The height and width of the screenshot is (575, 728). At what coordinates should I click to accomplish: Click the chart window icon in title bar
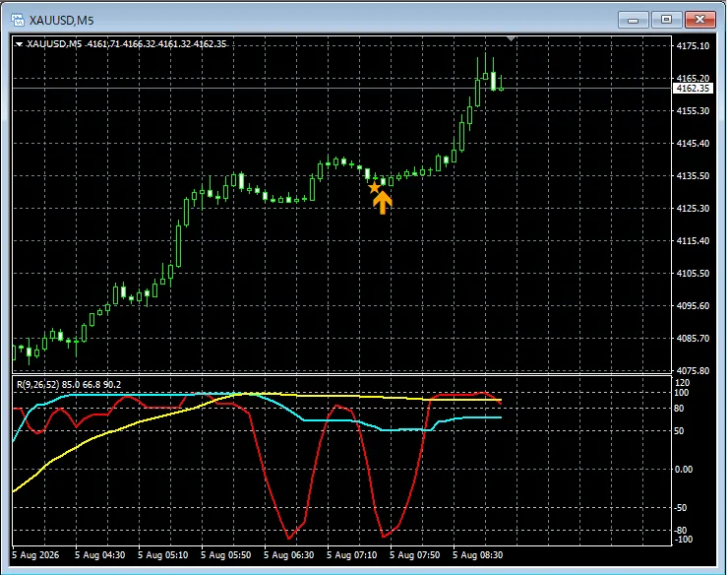tap(18, 20)
